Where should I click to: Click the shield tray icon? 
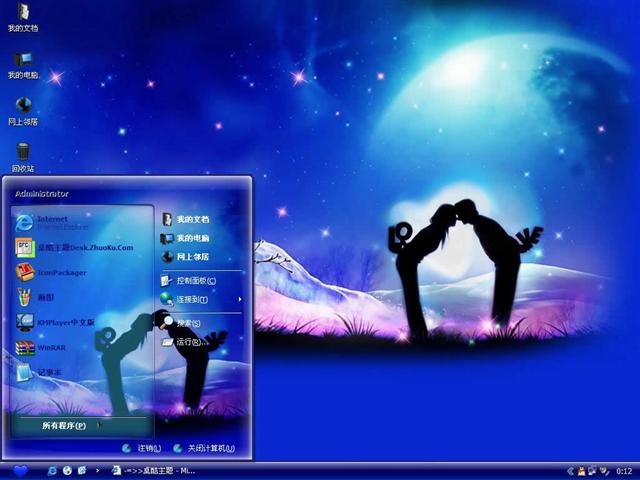[x=603, y=471]
